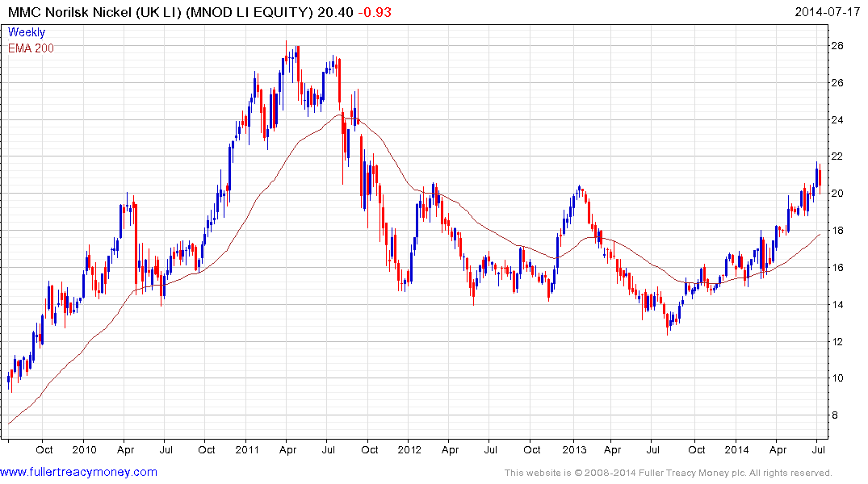Click the 14 price axis label
The height and width of the screenshot is (484, 868).
(837, 304)
